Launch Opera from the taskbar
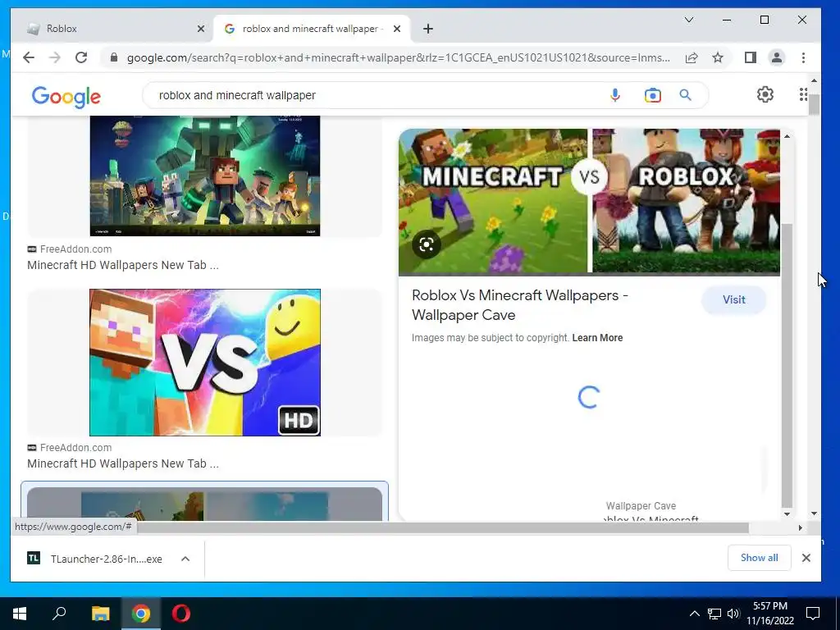Viewport: 840px width, 630px height. click(181, 614)
